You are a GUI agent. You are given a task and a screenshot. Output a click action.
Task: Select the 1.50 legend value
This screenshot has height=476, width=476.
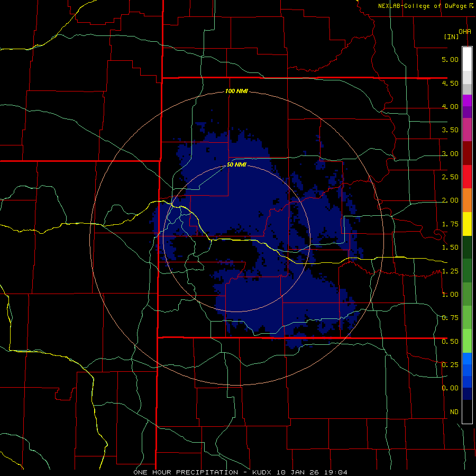click(450, 248)
